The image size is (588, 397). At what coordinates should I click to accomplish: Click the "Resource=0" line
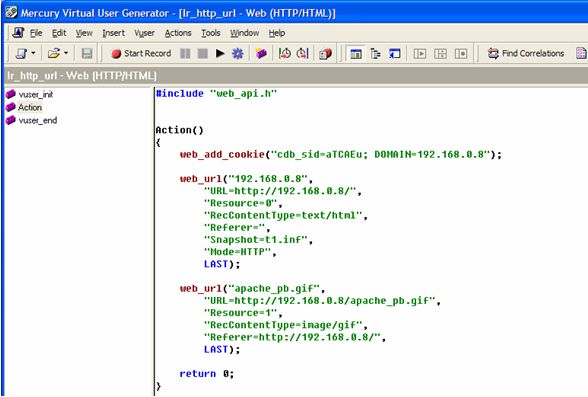pyautogui.click(x=243, y=204)
